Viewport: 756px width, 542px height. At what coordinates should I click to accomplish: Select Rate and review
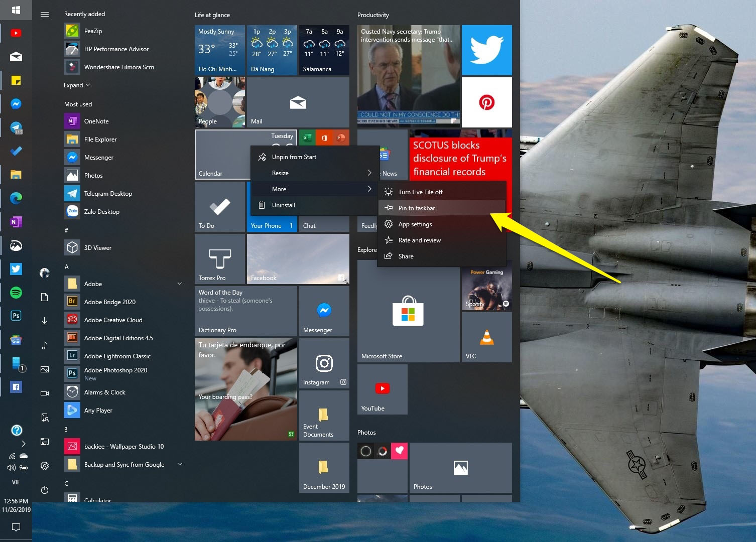(x=442, y=240)
